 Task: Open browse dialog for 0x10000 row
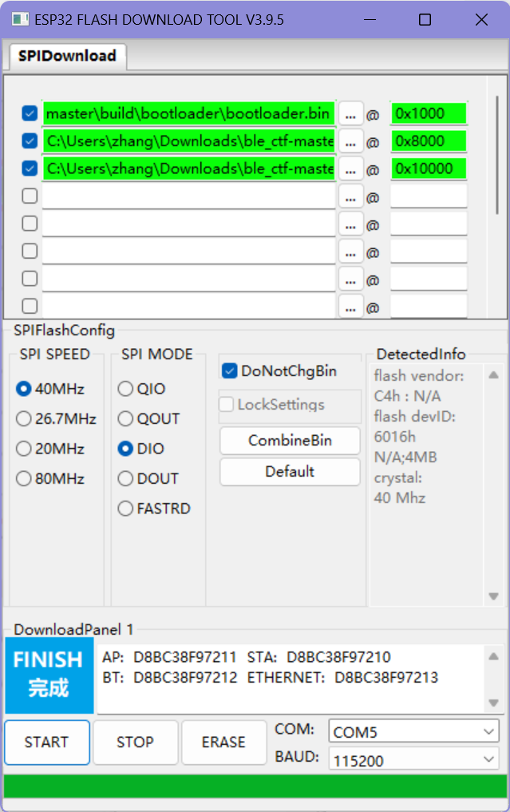point(350,168)
